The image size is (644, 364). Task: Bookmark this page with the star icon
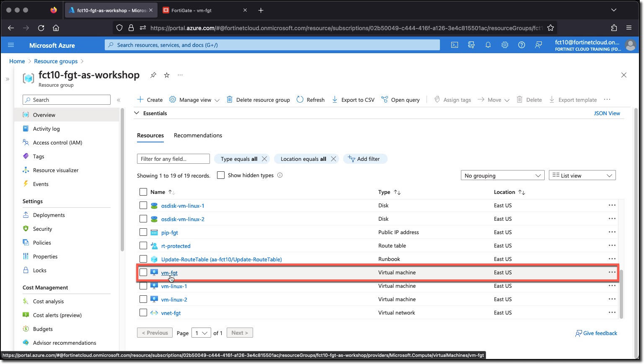point(551,28)
